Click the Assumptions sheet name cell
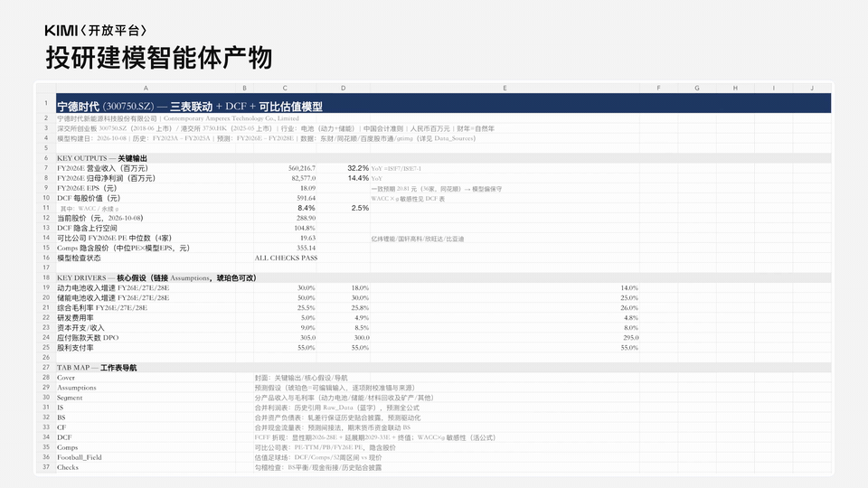This screenshot has height=488, width=868. pos(76,388)
